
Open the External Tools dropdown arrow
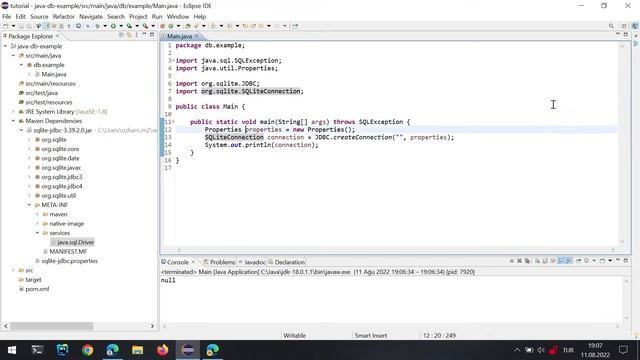tap(153, 26)
